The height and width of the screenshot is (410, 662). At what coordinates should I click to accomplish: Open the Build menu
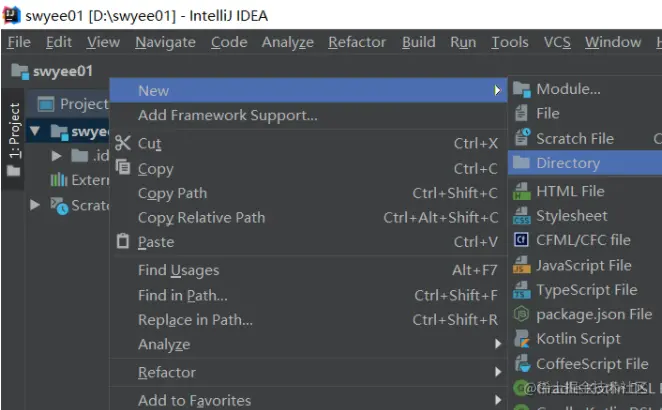418,42
